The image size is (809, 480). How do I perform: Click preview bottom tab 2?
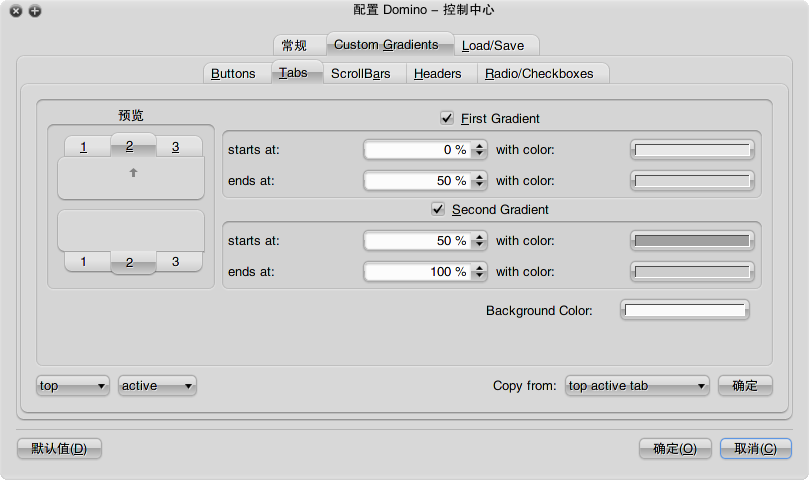[x=133, y=263]
